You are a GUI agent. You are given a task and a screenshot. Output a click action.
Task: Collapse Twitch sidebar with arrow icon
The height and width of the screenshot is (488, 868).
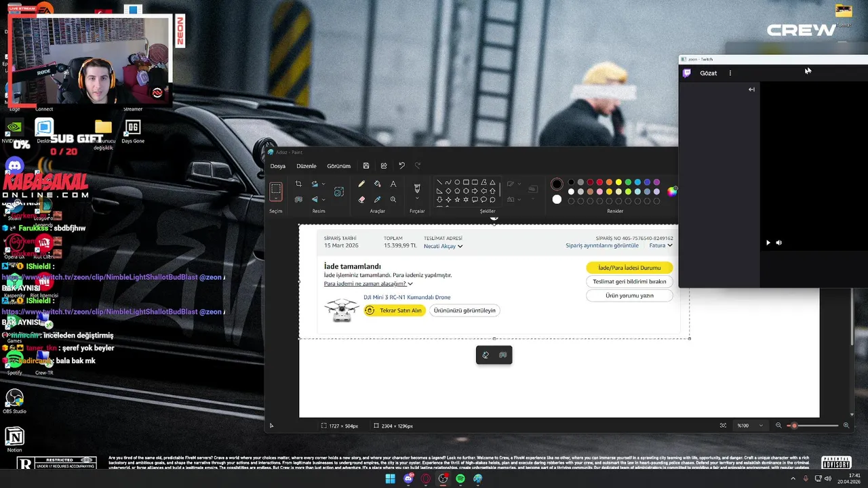pyautogui.click(x=751, y=89)
